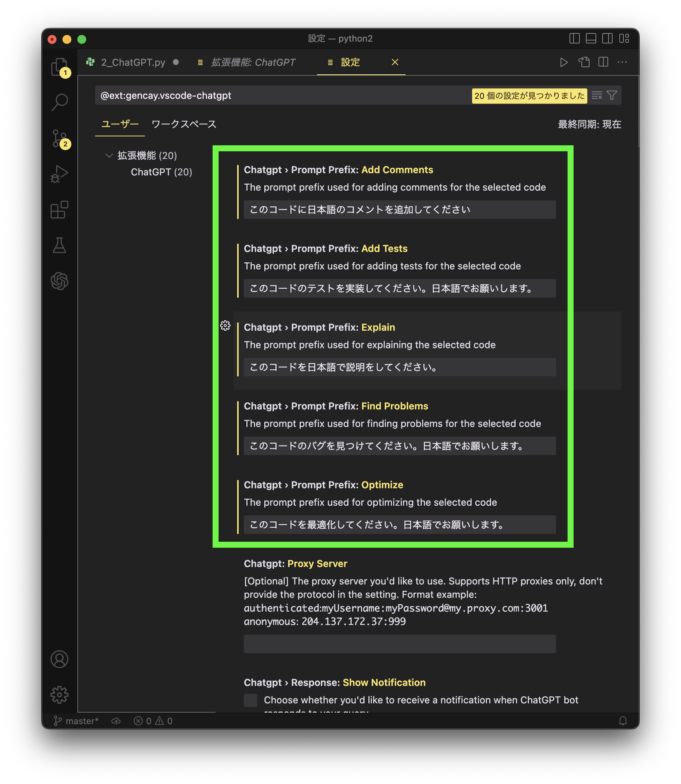Switch to the 拡張機能: ChatGPT tab
Image resolution: width=681 pixels, height=784 pixels.
point(253,62)
